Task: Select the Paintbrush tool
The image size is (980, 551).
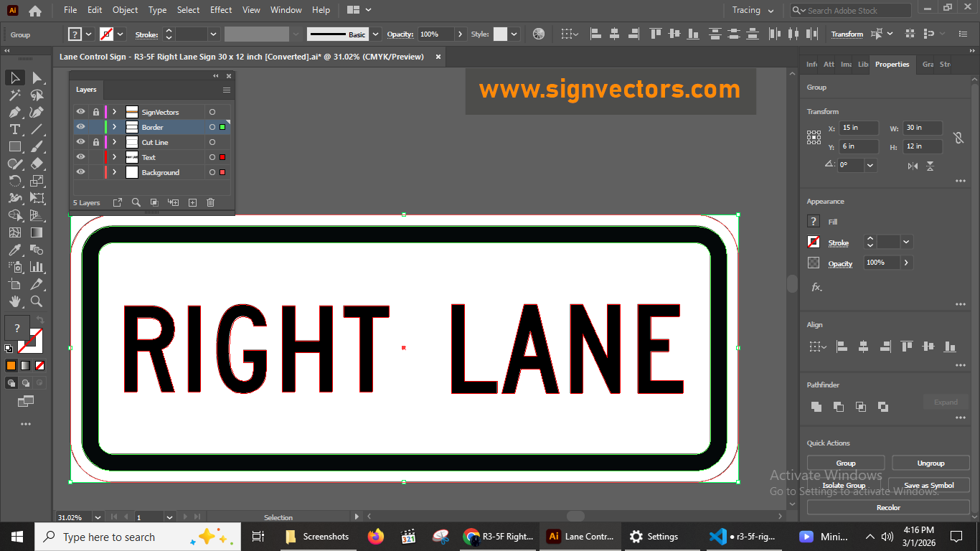Action: (x=37, y=146)
